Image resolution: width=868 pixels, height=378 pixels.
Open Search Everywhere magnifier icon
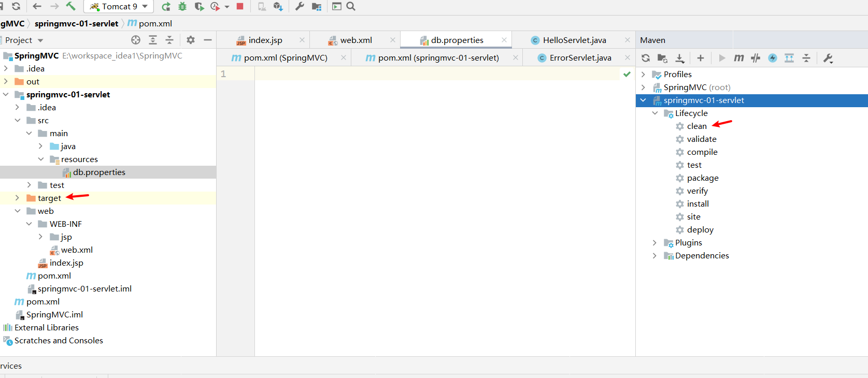351,6
